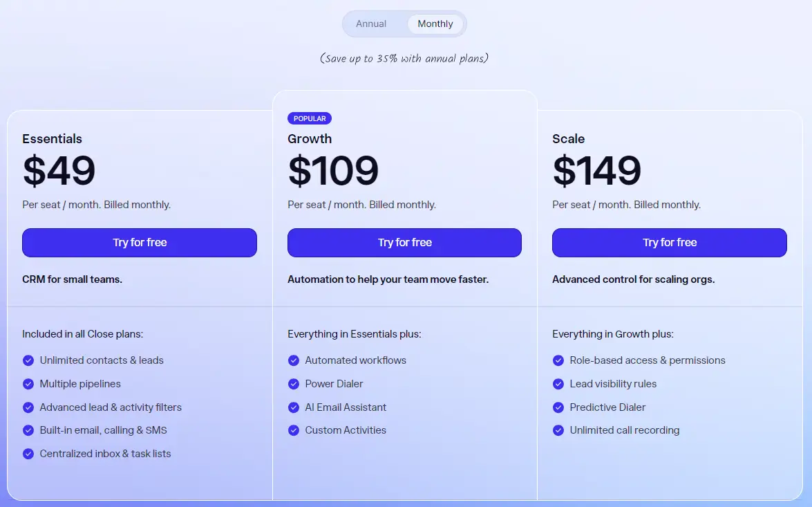Image resolution: width=812 pixels, height=507 pixels.
Task: Click Try for free under Growth
Action: 404,243
